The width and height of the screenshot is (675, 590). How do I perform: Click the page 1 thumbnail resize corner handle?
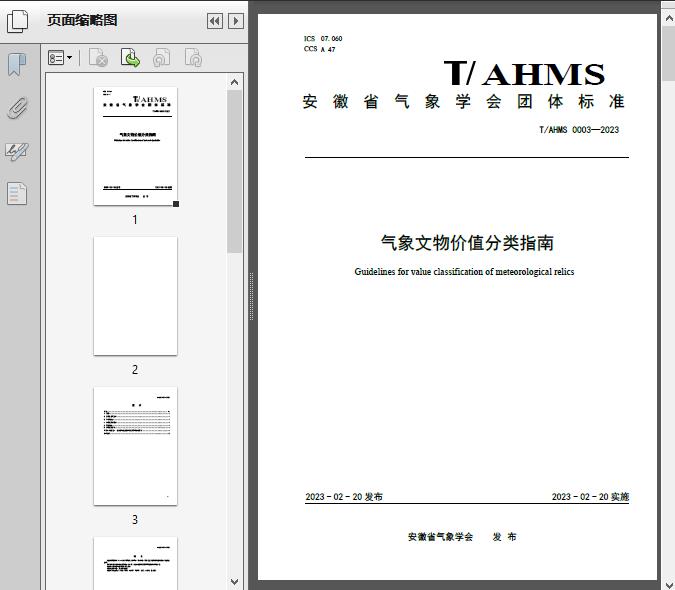point(176,204)
